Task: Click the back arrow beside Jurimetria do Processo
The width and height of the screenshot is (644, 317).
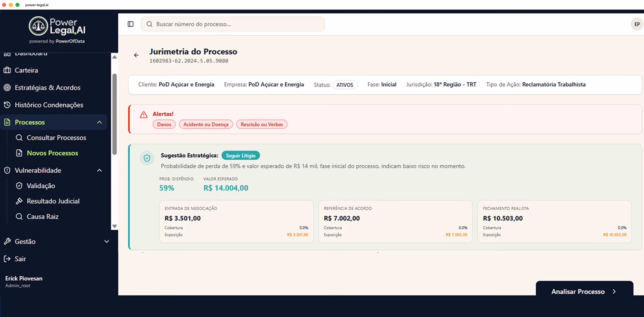Action: [136, 55]
